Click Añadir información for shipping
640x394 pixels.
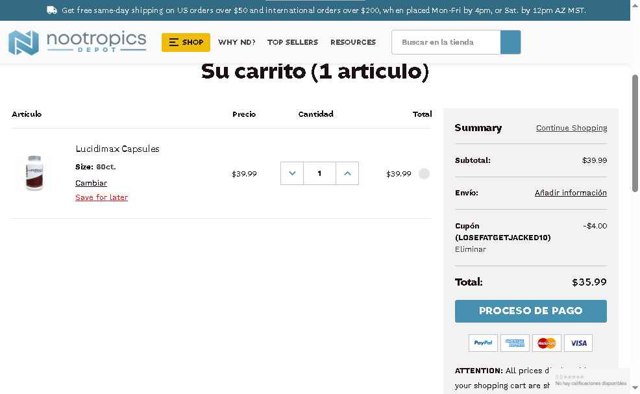[571, 193]
